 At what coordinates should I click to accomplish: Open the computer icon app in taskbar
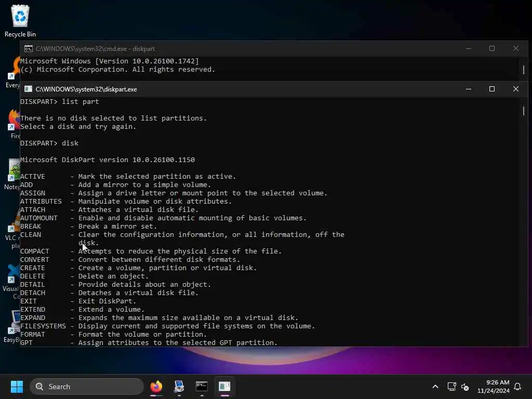pos(179,387)
